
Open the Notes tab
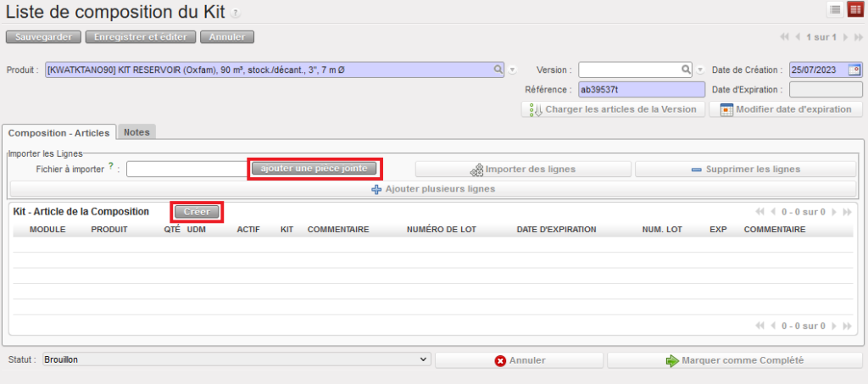tap(136, 132)
